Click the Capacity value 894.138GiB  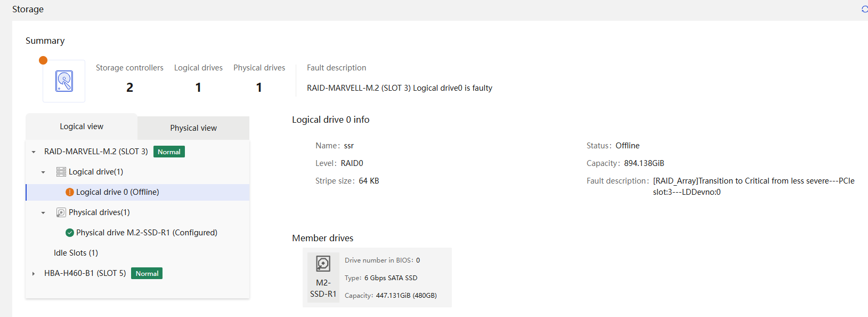pos(644,163)
